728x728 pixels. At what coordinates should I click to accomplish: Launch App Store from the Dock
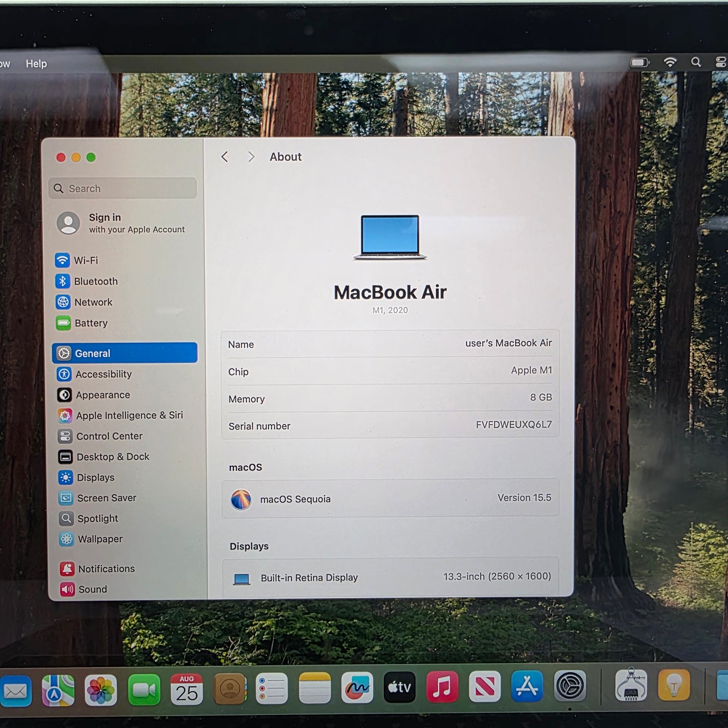pos(527,686)
